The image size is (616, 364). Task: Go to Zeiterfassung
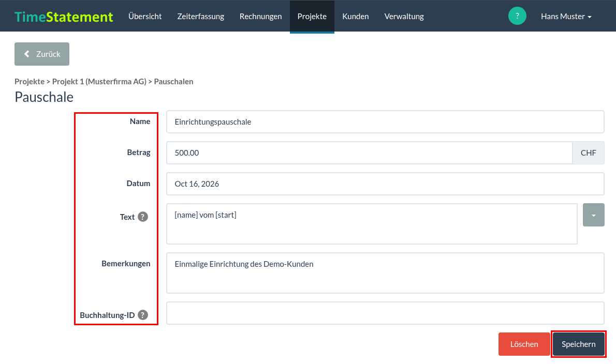tap(200, 17)
